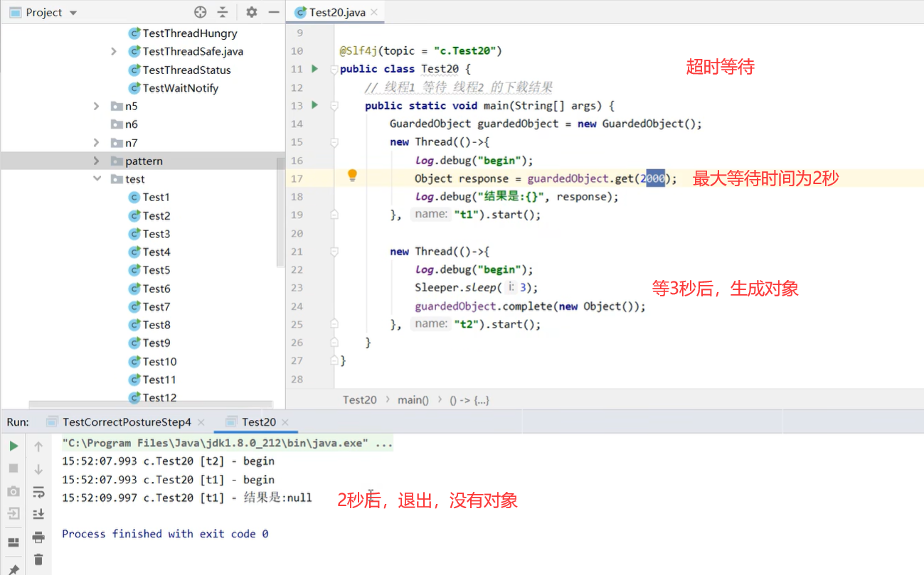Click main() in the breadcrumb bar
Image resolution: width=924 pixels, height=575 pixels.
click(413, 399)
